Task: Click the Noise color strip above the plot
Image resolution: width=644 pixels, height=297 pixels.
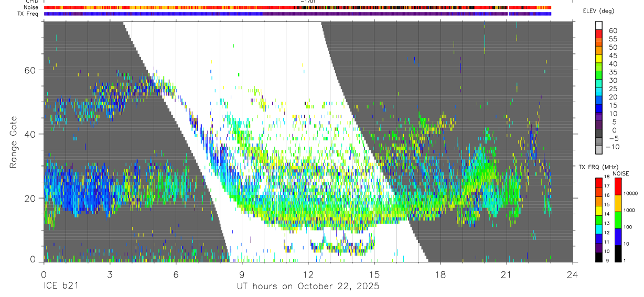Action: (x=297, y=7)
